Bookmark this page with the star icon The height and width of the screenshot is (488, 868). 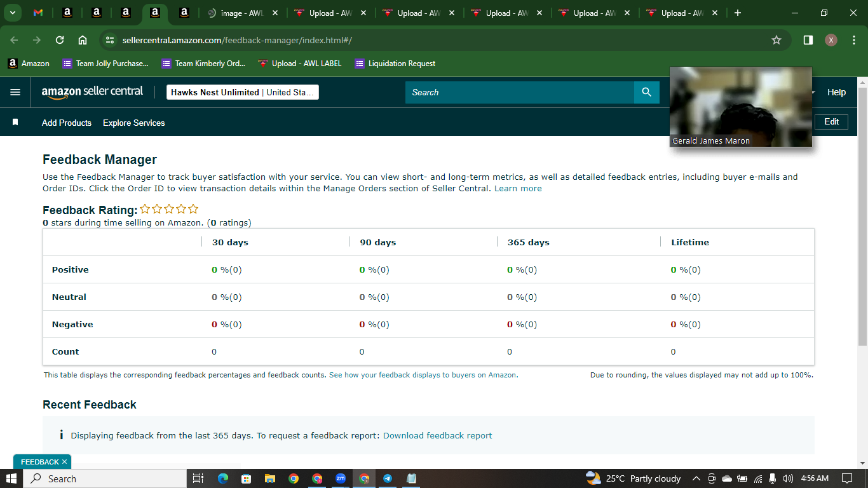pyautogui.click(x=776, y=40)
